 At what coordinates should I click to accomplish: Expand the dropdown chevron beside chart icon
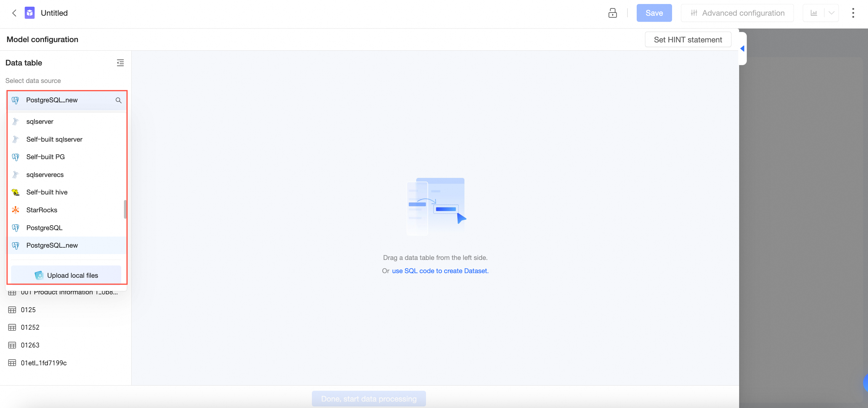(831, 13)
